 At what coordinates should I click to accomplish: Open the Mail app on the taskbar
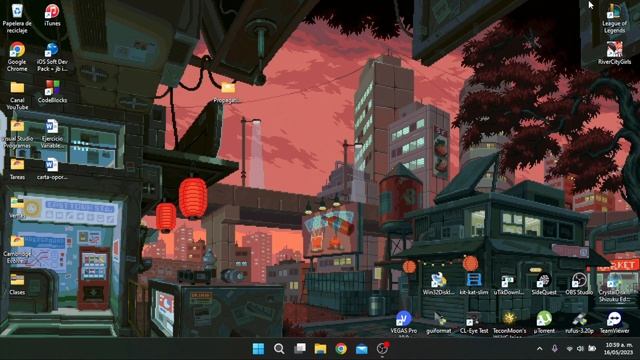(362, 349)
